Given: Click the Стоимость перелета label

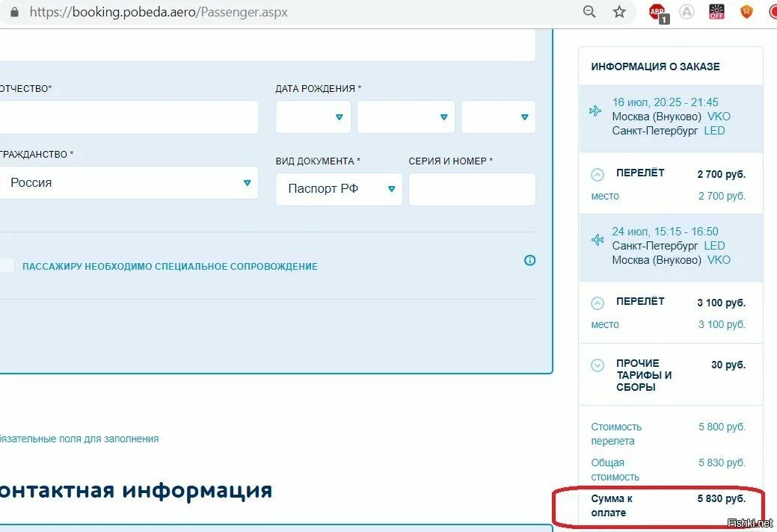Looking at the screenshot, I should [x=616, y=433].
